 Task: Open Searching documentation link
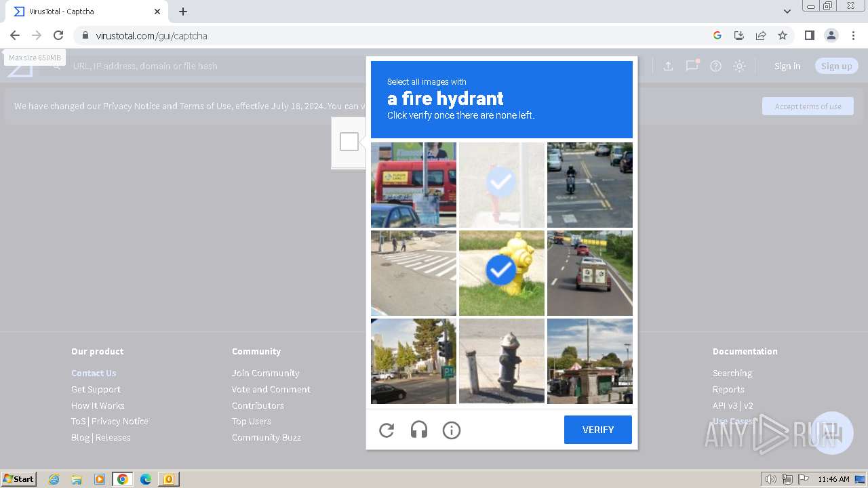tap(732, 373)
